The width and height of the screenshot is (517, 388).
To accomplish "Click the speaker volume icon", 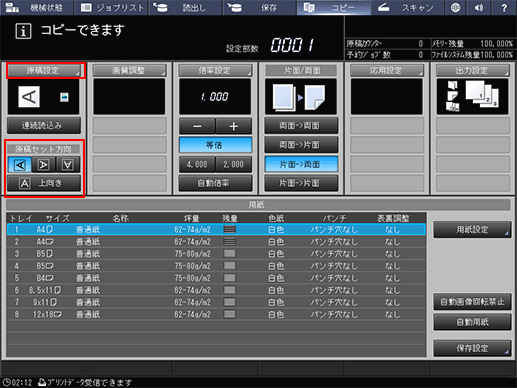I will (479, 8).
